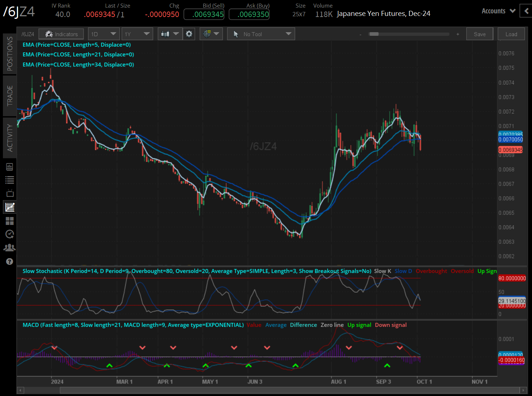The image size is (532, 396).
Task: Open the list lines icon in sidebar
Action: coord(10,180)
